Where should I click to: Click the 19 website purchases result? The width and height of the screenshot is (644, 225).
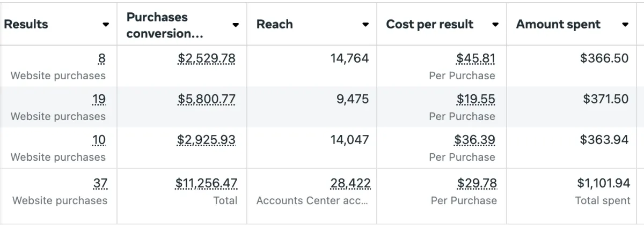99,99
